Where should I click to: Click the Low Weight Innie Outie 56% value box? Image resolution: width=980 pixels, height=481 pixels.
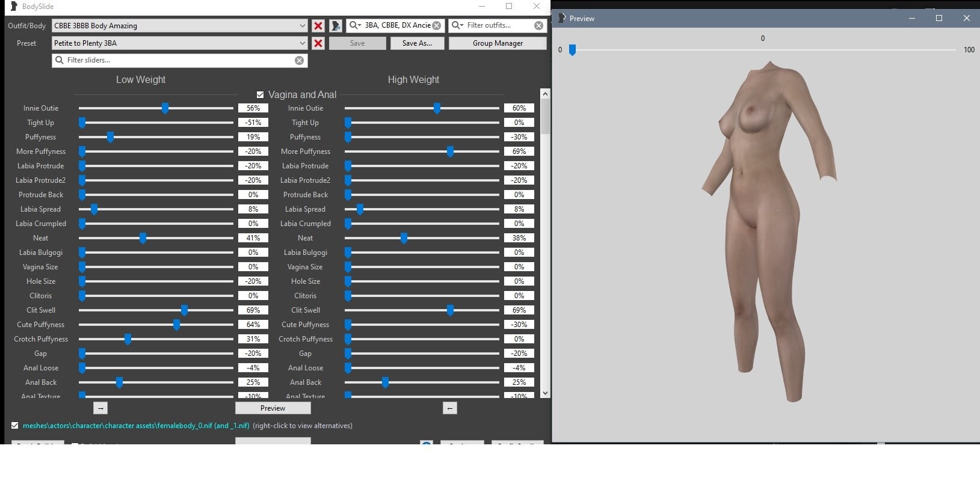[x=253, y=108]
